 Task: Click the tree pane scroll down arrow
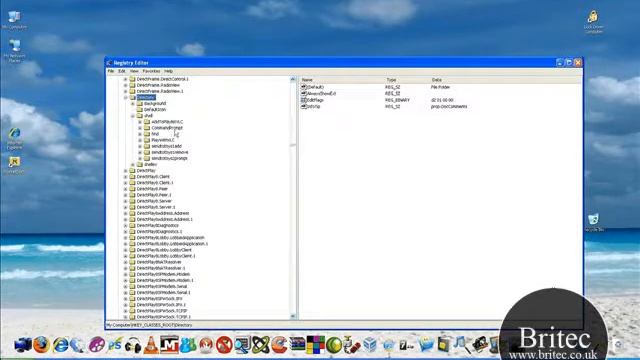[293, 316]
